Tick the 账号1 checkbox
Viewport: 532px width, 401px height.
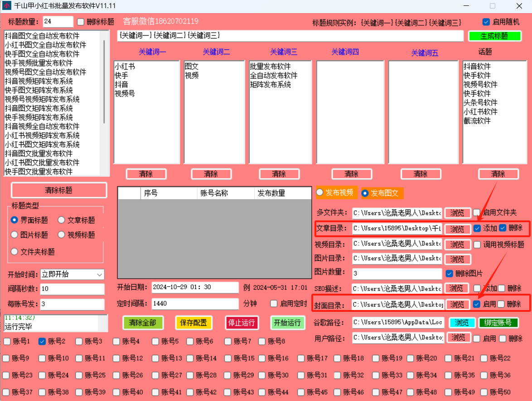[7, 341]
